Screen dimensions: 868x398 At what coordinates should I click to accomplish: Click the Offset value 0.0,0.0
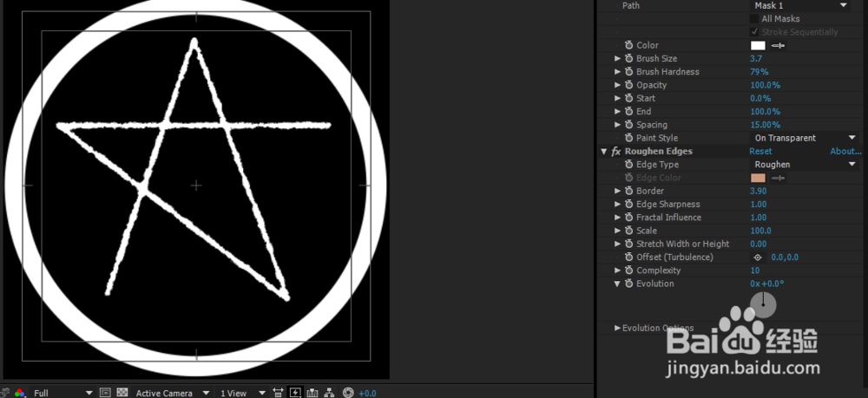point(785,258)
